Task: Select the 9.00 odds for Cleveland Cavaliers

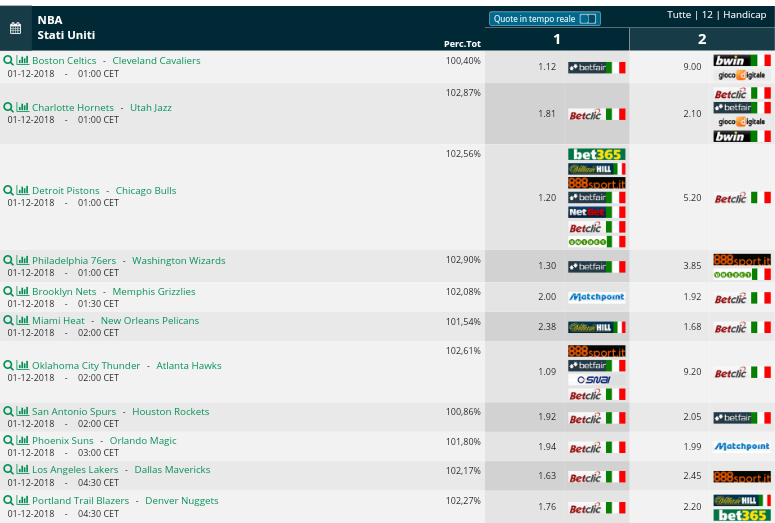Action: [x=692, y=67]
